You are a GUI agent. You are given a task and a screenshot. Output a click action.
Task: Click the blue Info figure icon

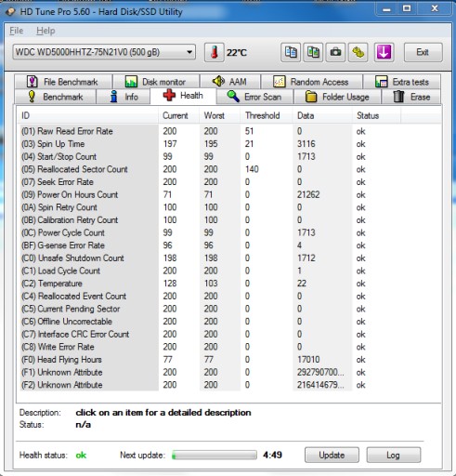pos(114,97)
